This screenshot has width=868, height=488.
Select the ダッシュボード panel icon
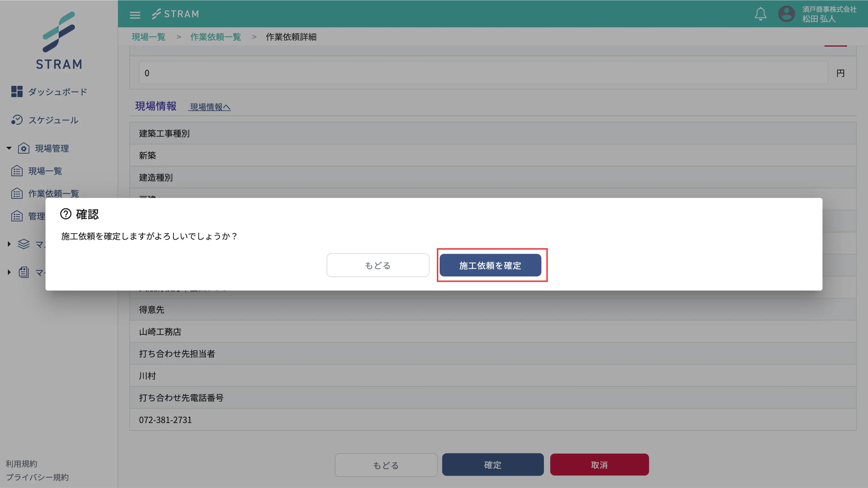[x=17, y=91]
